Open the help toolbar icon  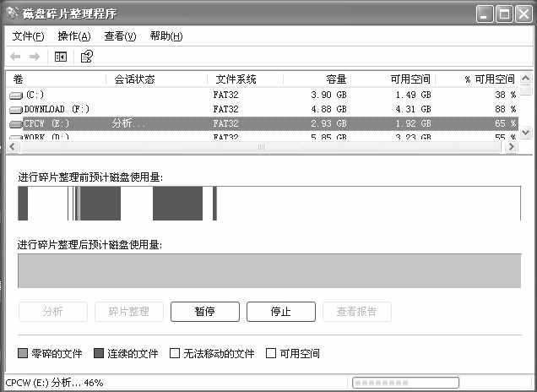point(87,57)
